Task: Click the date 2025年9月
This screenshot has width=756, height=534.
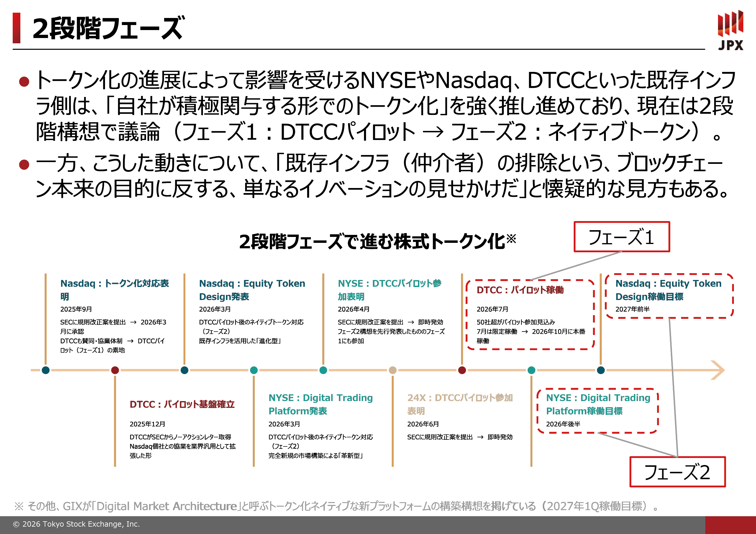Action: click(x=76, y=309)
